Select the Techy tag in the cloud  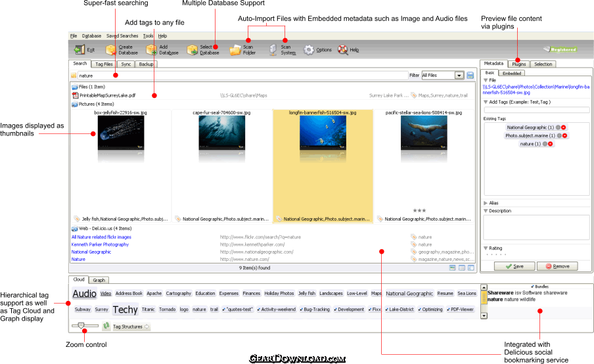point(125,309)
